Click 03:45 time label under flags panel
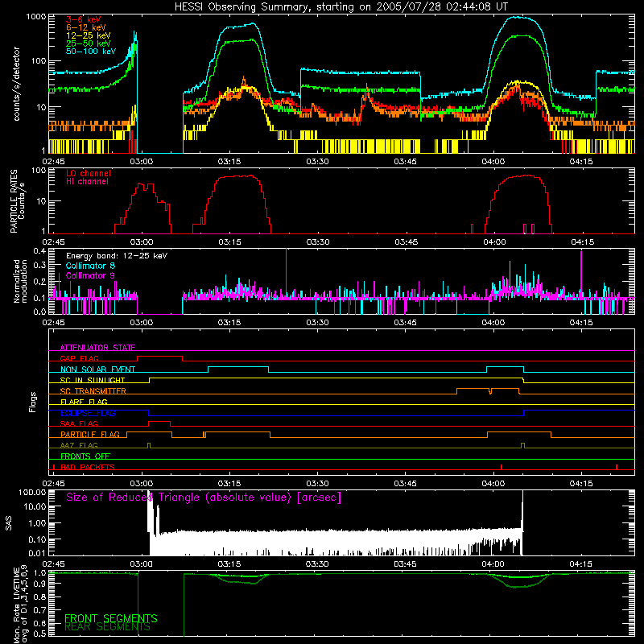The width and height of the screenshot is (644, 644). (406, 484)
